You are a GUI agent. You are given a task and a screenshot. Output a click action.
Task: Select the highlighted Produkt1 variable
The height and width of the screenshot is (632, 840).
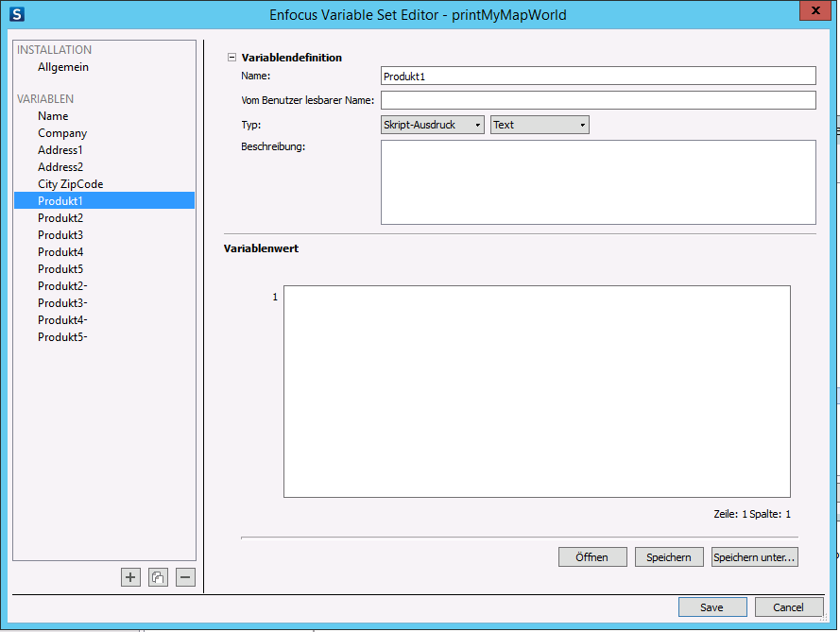105,201
